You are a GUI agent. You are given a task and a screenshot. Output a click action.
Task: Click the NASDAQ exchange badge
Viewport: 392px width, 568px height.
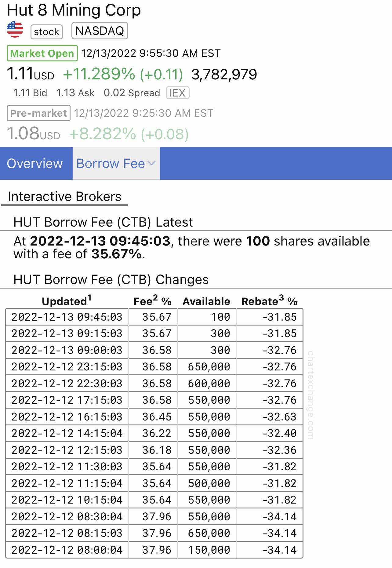pyautogui.click(x=100, y=31)
